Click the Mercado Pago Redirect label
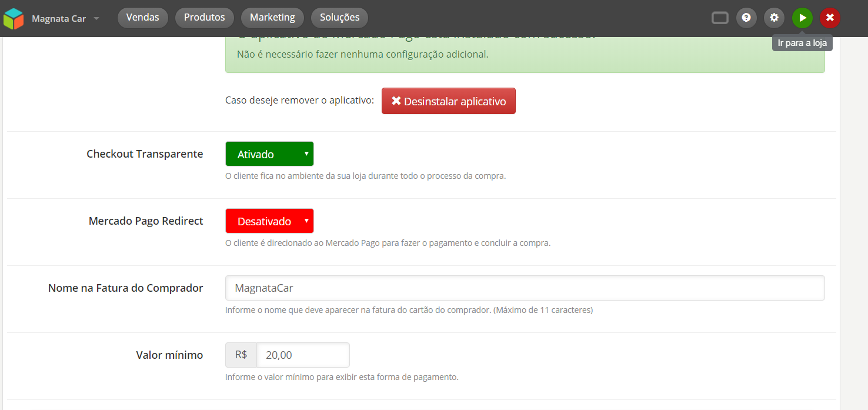 [146, 221]
